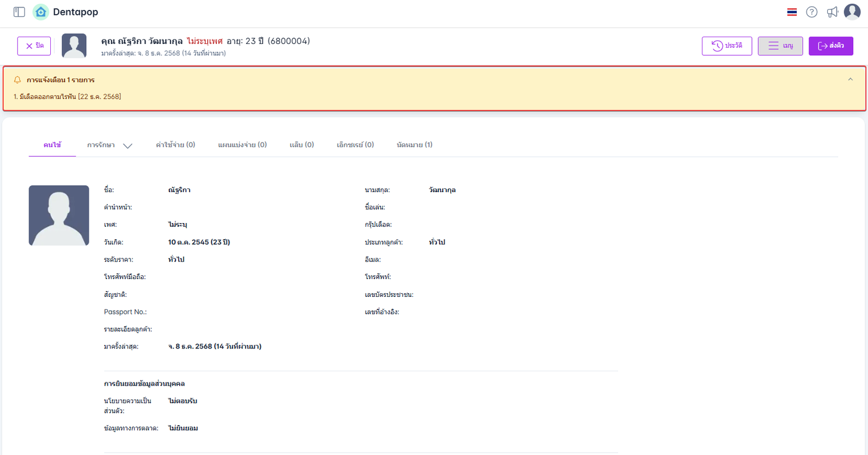Viewport: 868px width, 455px height.
Task: Click the surname value วัฒนากุล
Action: [x=442, y=190]
